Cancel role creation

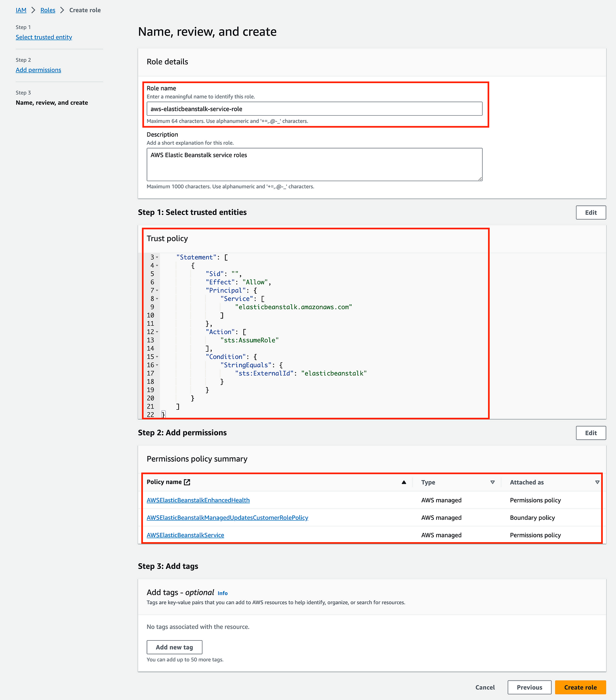coord(485,687)
